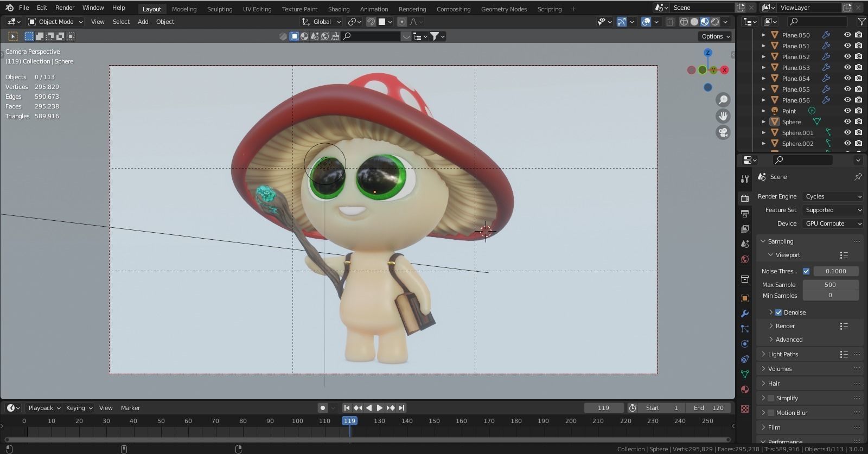Switch to rendered viewport shading
The image size is (868, 454).
pyautogui.click(x=715, y=22)
